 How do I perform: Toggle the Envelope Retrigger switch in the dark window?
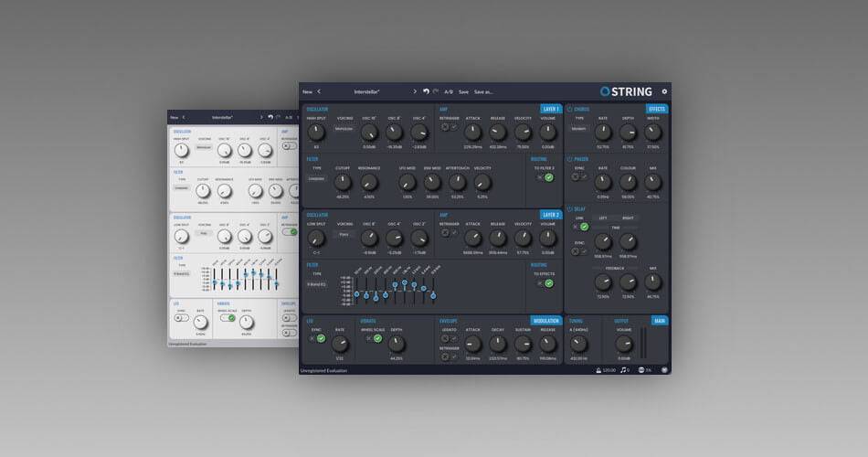(x=449, y=357)
